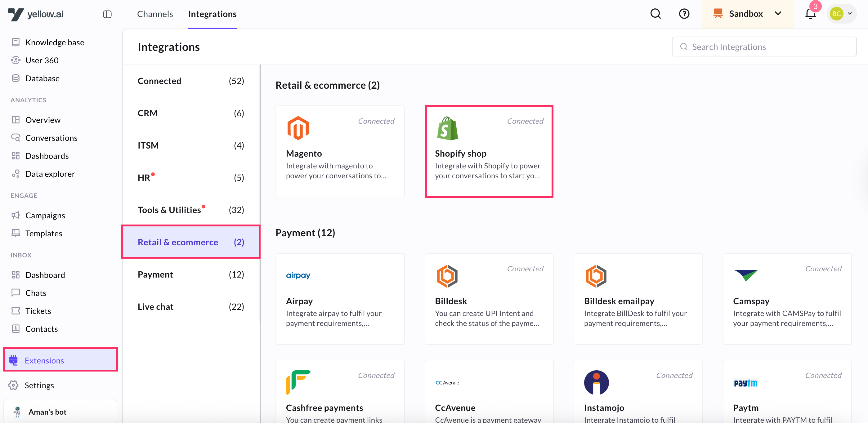Open the Magento integration card
The width and height of the screenshot is (868, 423).
(340, 151)
